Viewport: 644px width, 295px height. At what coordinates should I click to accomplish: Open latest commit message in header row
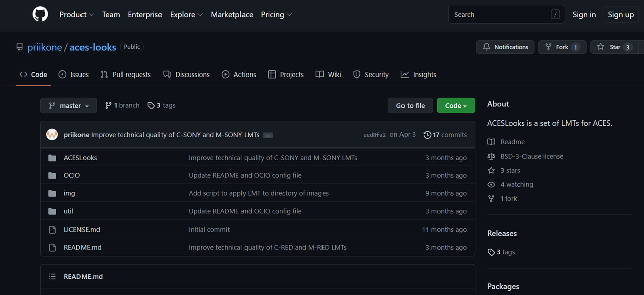click(175, 135)
